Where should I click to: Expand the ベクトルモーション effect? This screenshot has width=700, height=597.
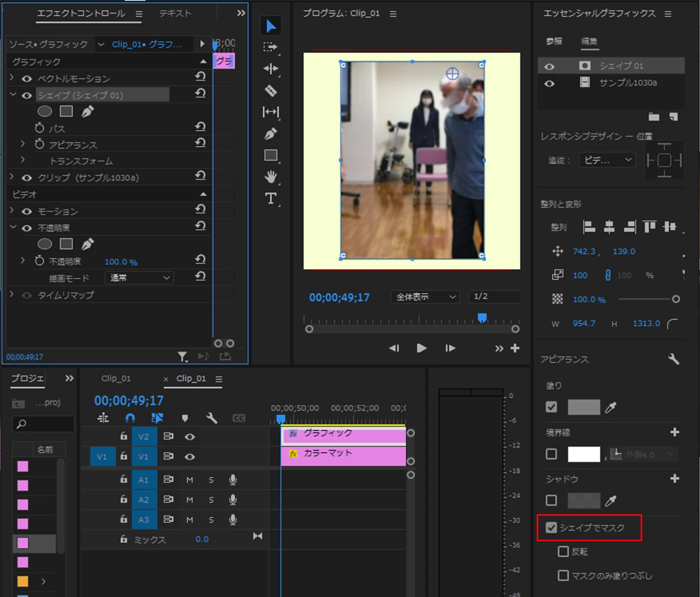[x=12, y=78]
